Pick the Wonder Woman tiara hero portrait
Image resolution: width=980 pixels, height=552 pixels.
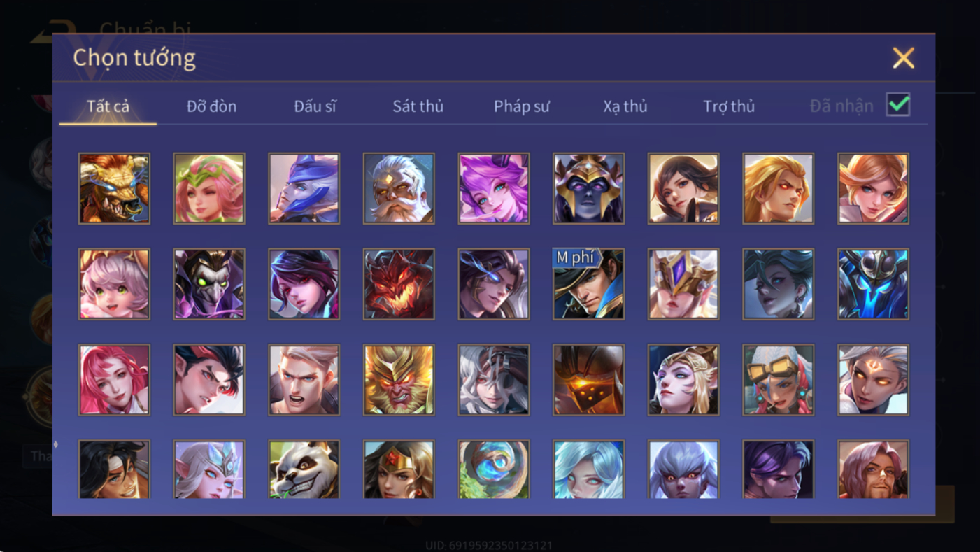[x=399, y=469]
